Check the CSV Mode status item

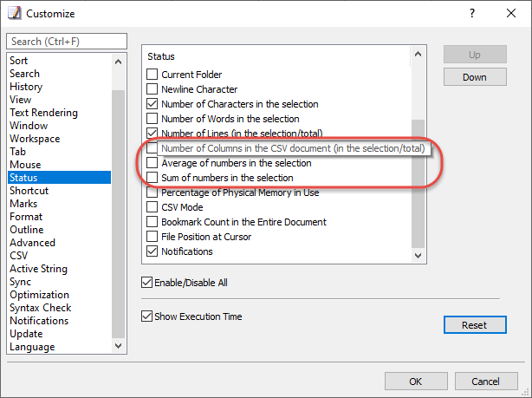(x=152, y=207)
